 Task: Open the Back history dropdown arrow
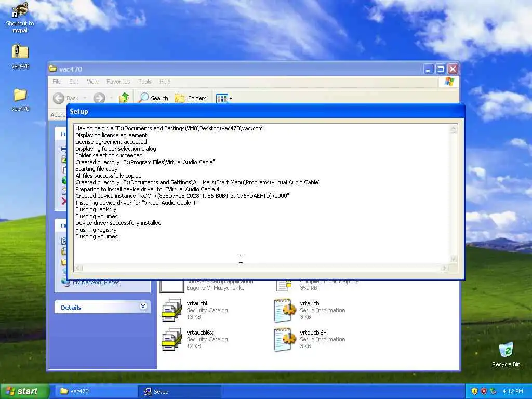85,98
